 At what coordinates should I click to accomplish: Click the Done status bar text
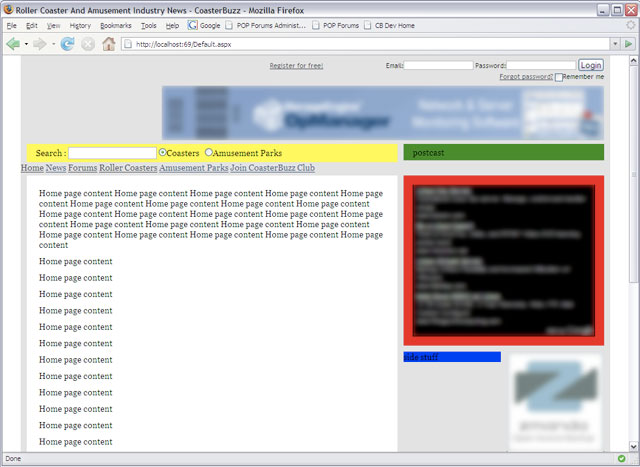click(13, 459)
